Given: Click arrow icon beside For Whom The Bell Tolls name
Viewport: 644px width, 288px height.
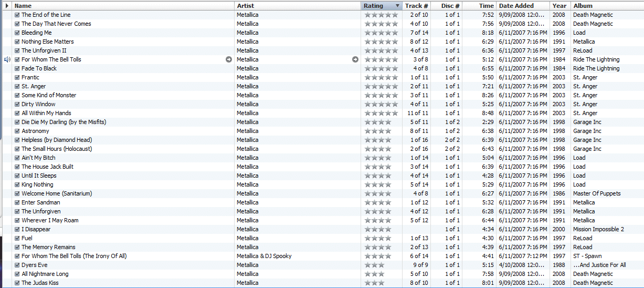Looking at the screenshot, I should pyautogui.click(x=229, y=59).
